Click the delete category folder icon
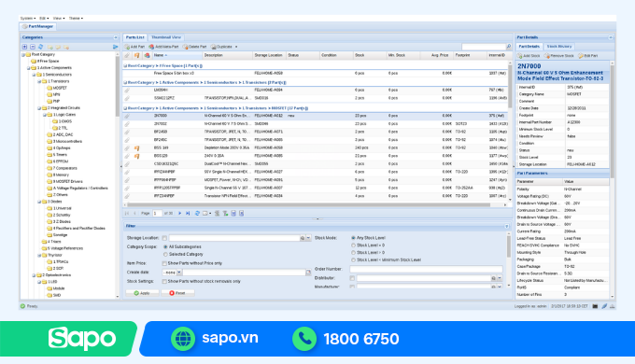 pos(66,47)
